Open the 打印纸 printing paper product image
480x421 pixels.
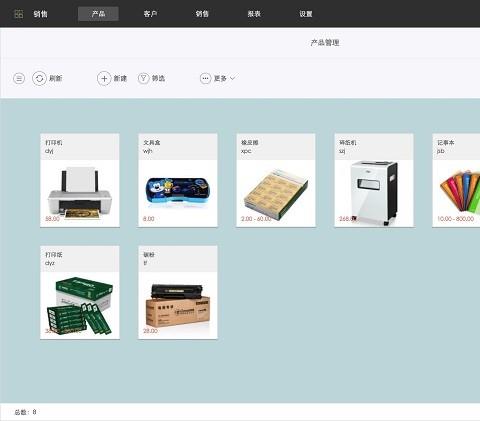[80, 306]
